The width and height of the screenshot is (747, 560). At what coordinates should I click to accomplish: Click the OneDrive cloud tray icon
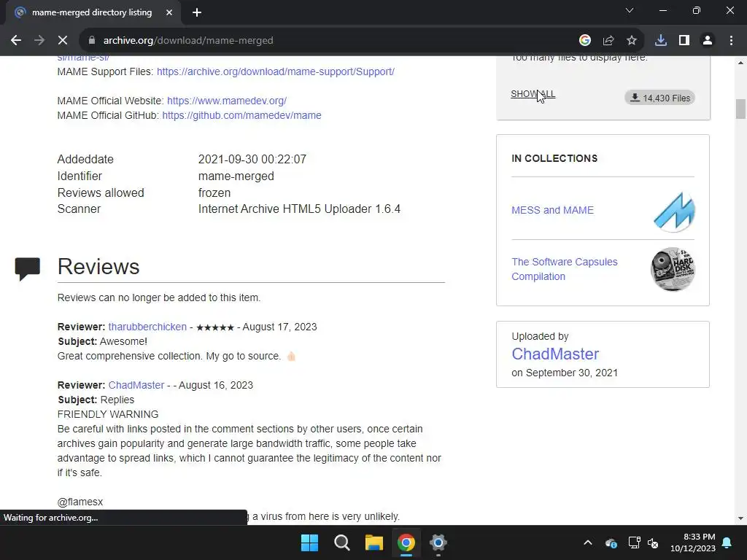(x=611, y=542)
